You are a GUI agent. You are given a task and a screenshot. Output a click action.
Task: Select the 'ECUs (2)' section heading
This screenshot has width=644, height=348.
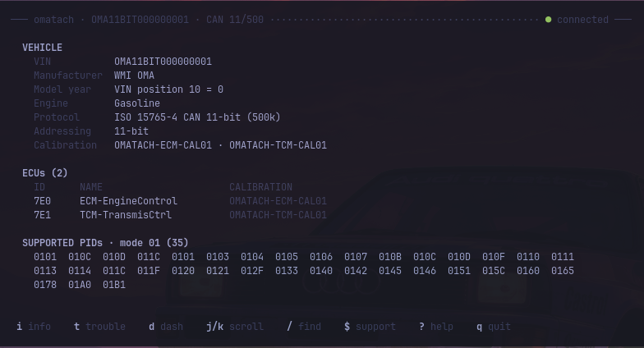click(x=45, y=173)
